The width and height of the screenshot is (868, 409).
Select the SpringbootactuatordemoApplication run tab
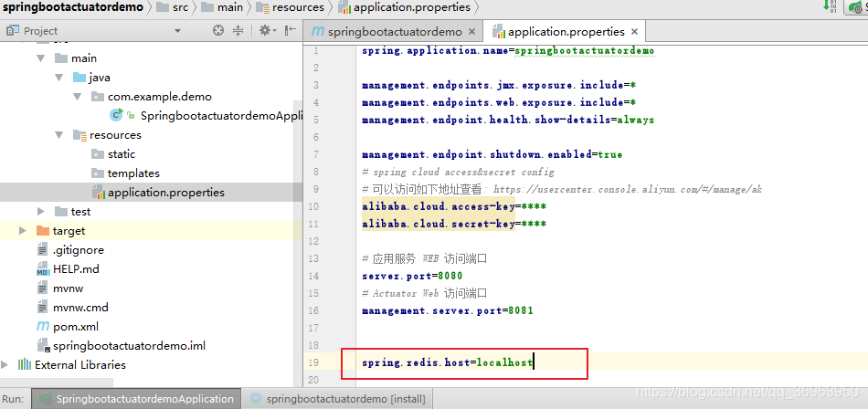136,398
